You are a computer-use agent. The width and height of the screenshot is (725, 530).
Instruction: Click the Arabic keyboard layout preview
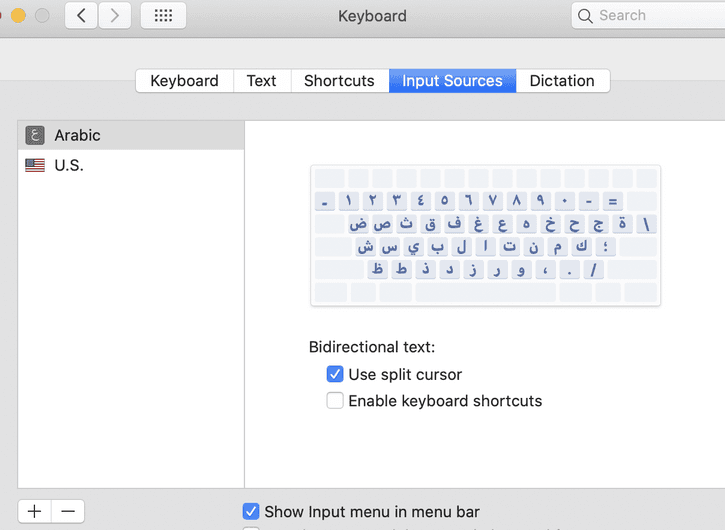click(485, 235)
